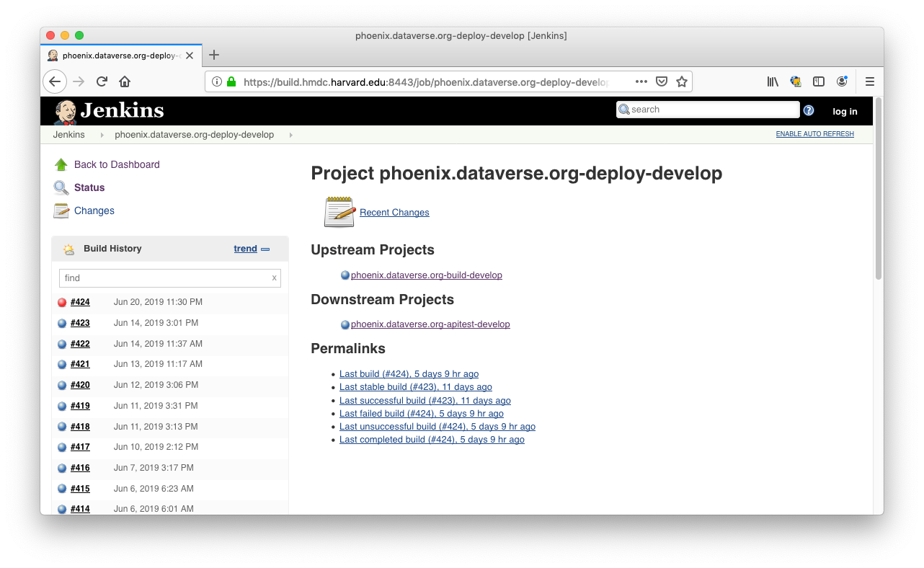
Task: Click the green Back to Dashboard arrow icon
Action: [x=61, y=164]
